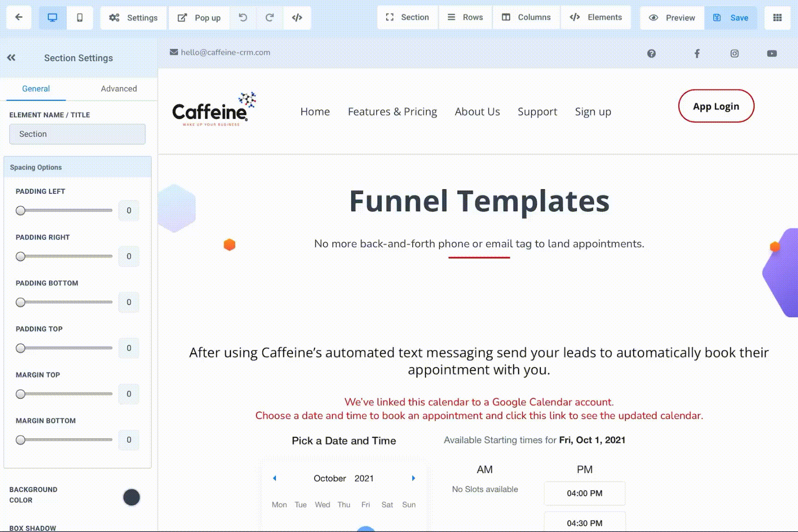Go to the Home nav link
The width and height of the screenshot is (798, 532).
pyautogui.click(x=315, y=112)
